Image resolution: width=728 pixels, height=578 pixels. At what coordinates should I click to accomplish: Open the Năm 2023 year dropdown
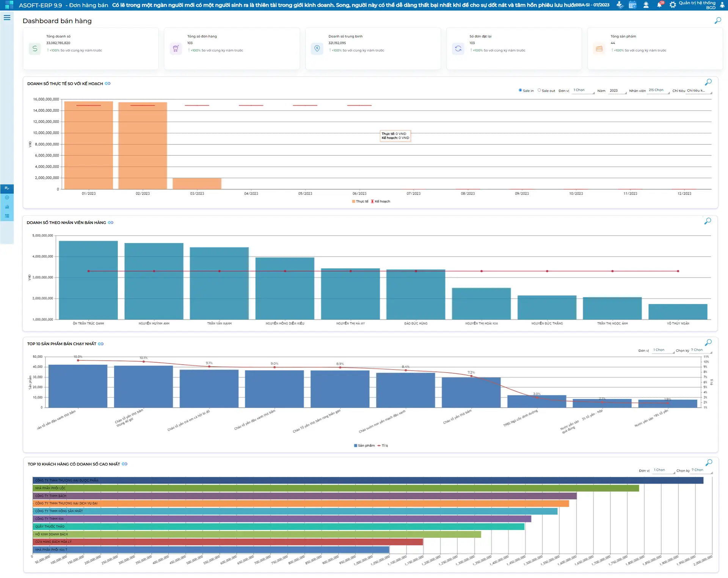pyautogui.click(x=617, y=91)
